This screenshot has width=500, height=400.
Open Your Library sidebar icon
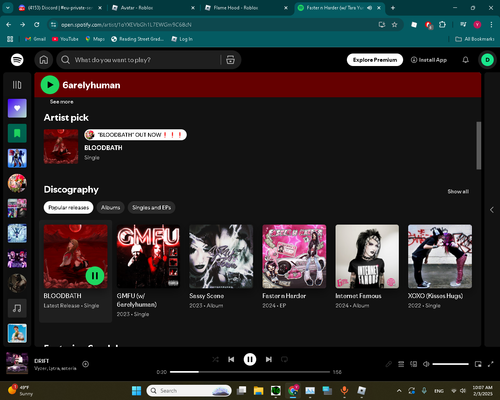click(17, 85)
